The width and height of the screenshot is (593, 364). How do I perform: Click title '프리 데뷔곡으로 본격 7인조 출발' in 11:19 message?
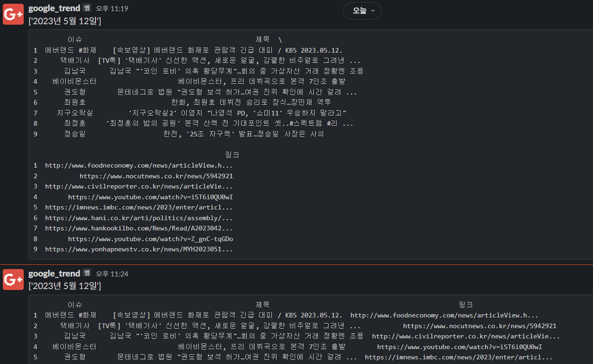262,81
